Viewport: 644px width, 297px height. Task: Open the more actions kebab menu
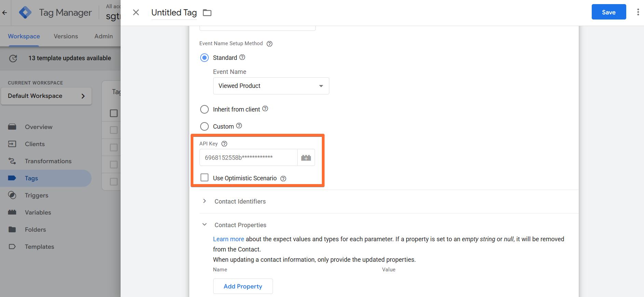point(638,12)
